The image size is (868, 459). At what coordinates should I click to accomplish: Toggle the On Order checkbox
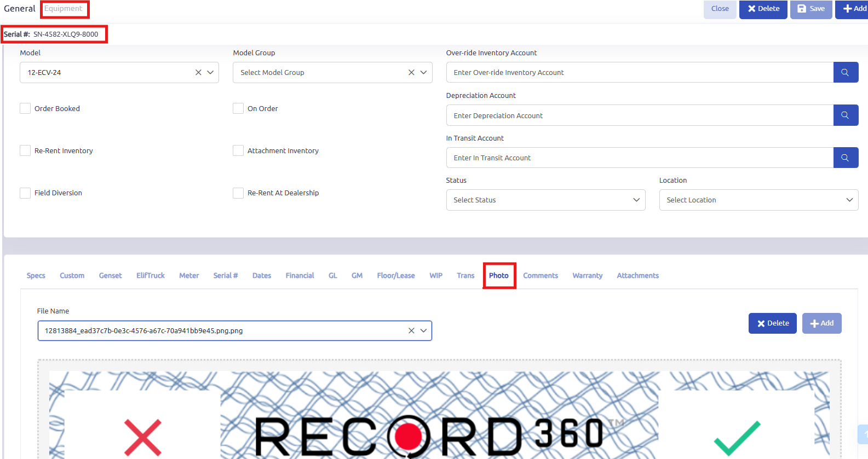(x=238, y=108)
